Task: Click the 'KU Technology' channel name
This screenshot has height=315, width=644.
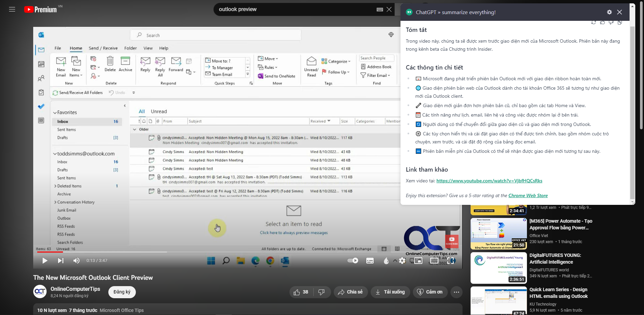Action: (x=543, y=304)
